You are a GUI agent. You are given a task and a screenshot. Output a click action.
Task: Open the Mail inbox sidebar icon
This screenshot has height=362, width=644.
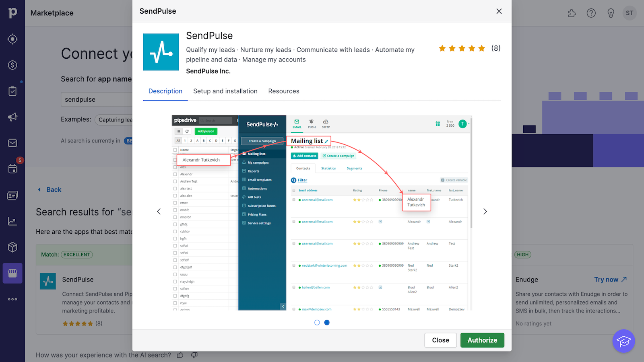pos(12,143)
